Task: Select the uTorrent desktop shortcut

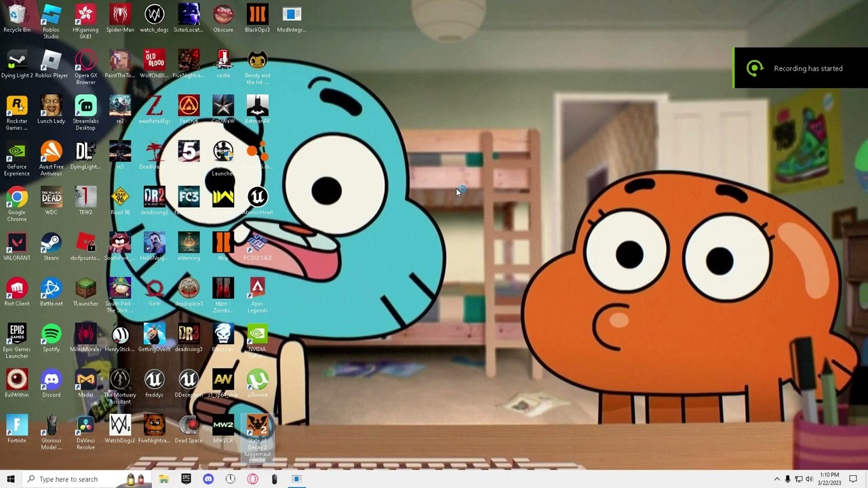Action: [x=257, y=383]
